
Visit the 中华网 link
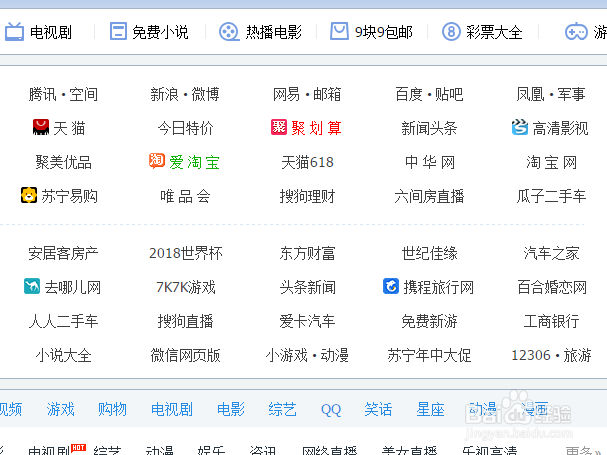(x=430, y=162)
